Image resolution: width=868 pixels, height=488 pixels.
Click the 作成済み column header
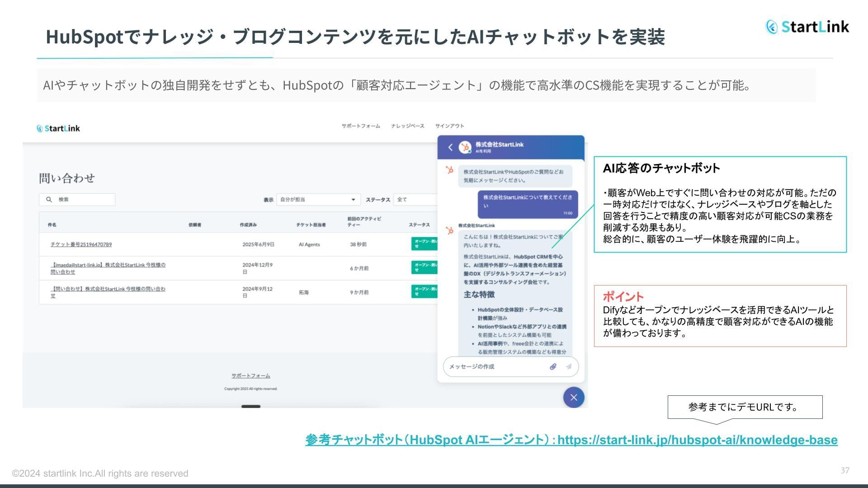[x=248, y=225]
